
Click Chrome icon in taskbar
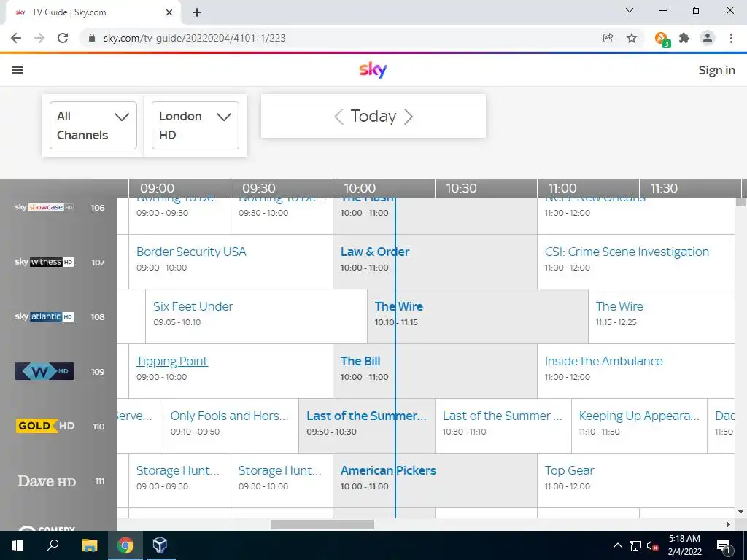tap(125, 545)
